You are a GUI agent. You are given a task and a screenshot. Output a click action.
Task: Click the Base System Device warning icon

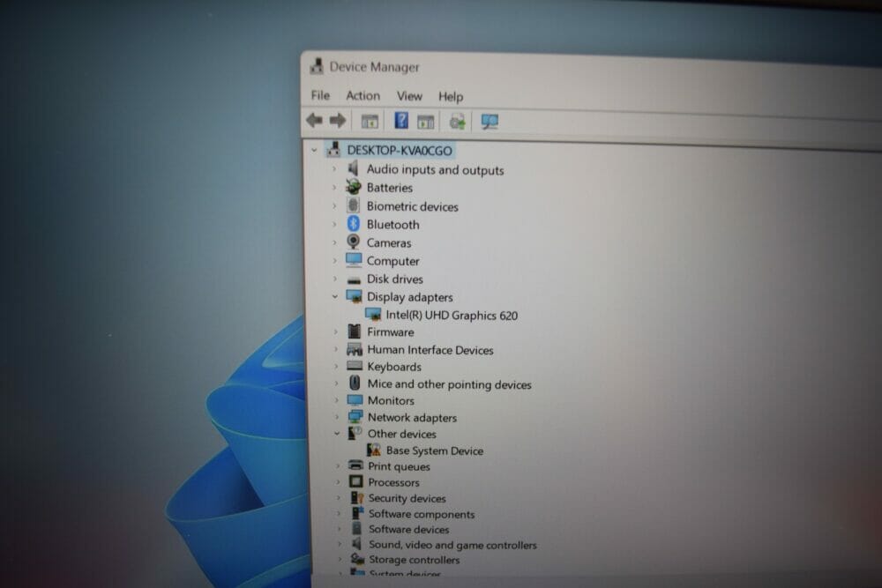[x=373, y=450]
